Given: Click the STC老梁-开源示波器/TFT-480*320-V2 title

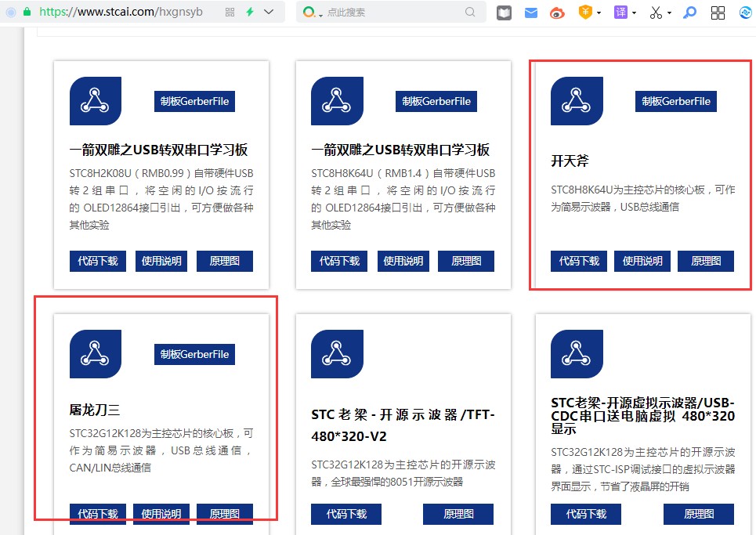Looking at the screenshot, I should [403, 425].
